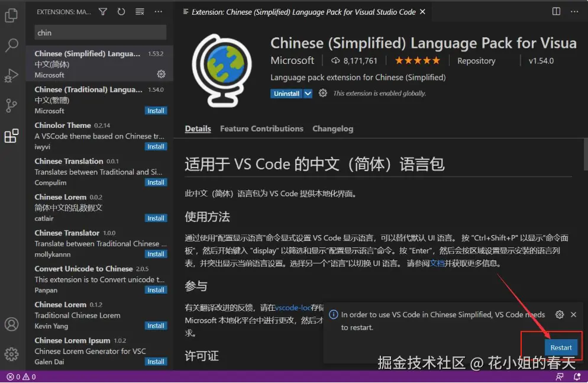Refresh the extensions list
The height and width of the screenshot is (383, 588).
tap(121, 12)
